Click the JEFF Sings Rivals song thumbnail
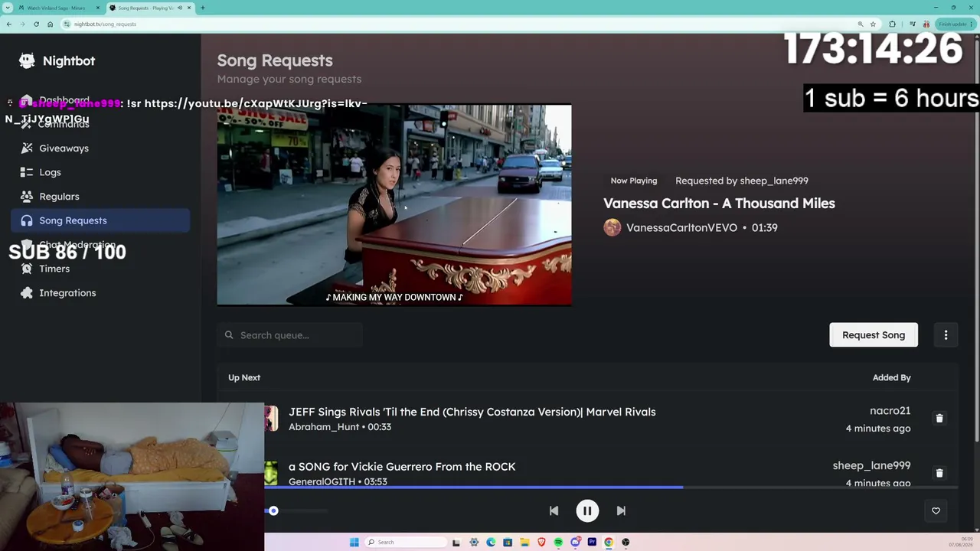The width and height of the screenshot is (980, 551). [x=271, y=419]
